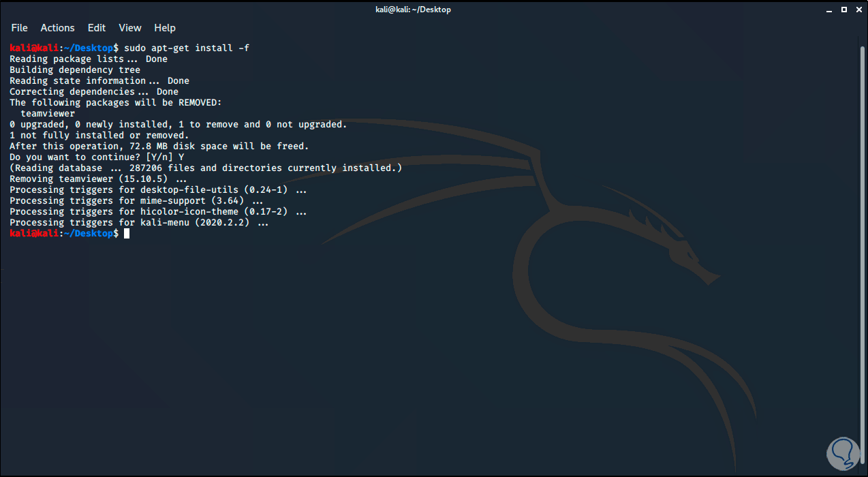868x477 pixels.
Task: Click 'The following packages will be REMOVED:' line
Action: tap(116, 102)
